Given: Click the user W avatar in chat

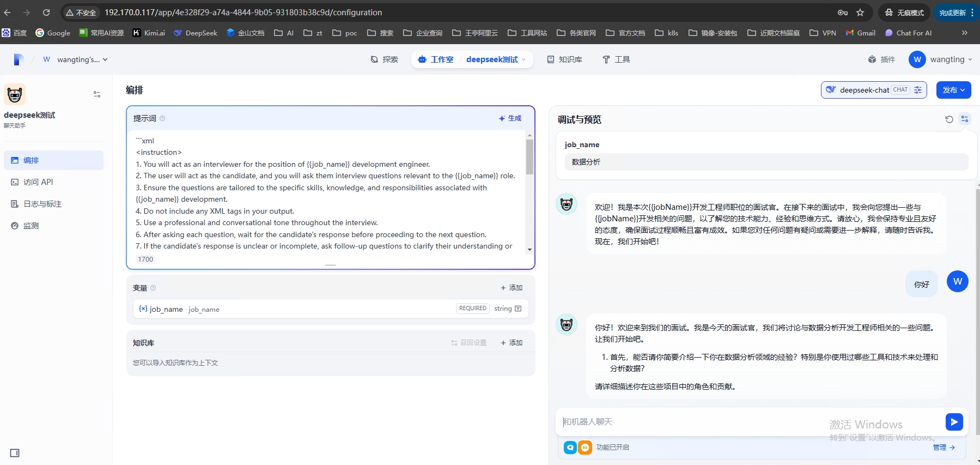Looking at the screenshot, I should point(958,281).
